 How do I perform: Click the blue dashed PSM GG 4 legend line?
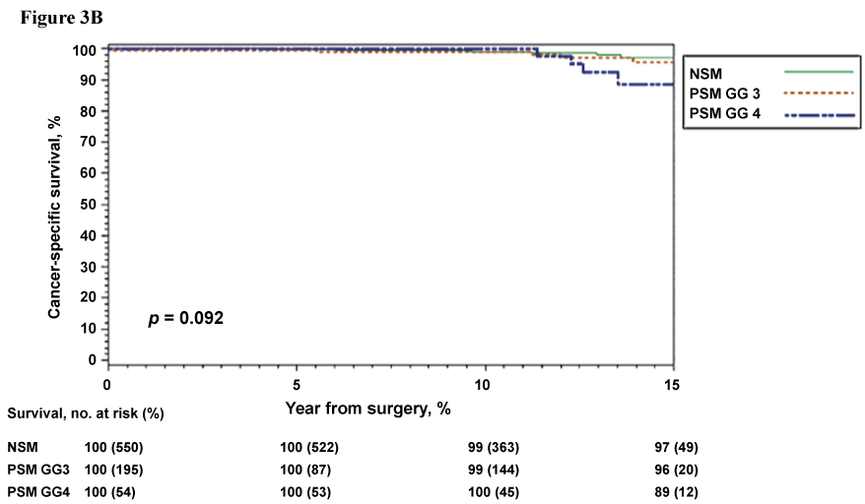pyautogui.click(x=818, y=115)
